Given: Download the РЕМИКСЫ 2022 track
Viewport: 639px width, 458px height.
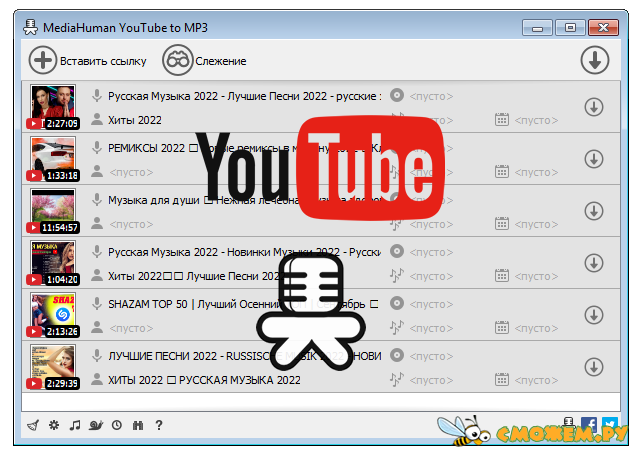Looking at the screenshot, I should coord(593,159).
